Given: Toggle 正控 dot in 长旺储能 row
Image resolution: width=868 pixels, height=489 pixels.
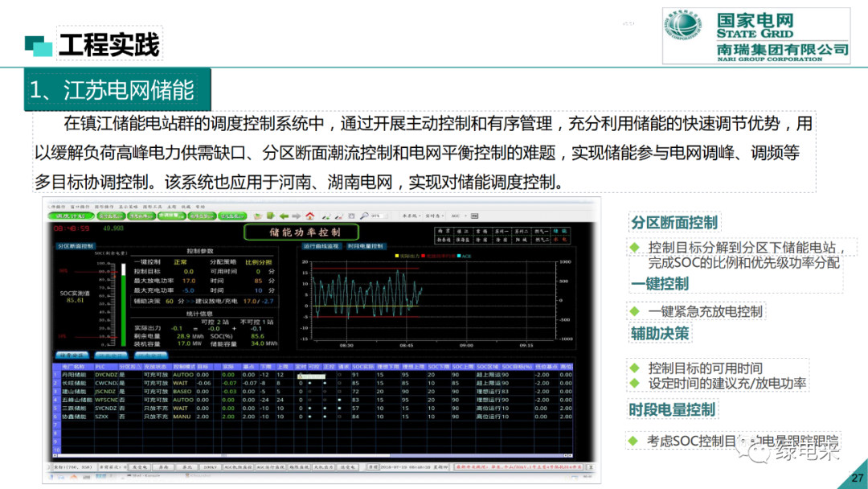Looking at the screenshot, I should click(325, 383).
